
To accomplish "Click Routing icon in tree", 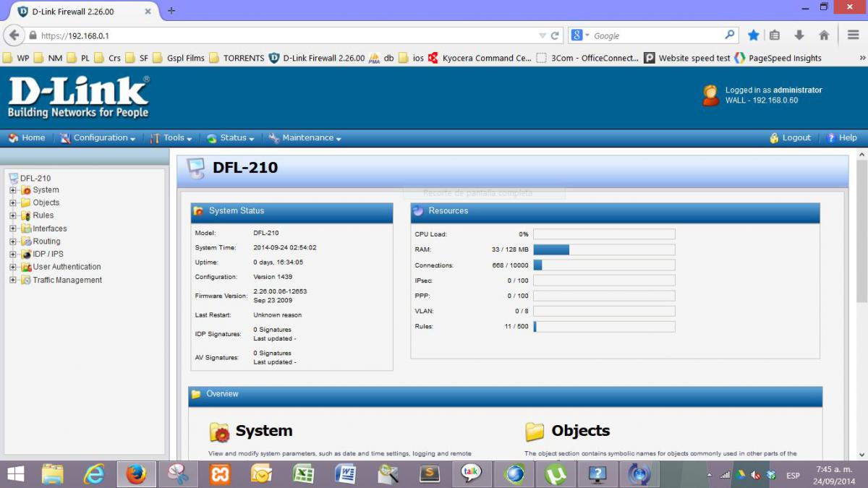I will [x=25, y=241].
